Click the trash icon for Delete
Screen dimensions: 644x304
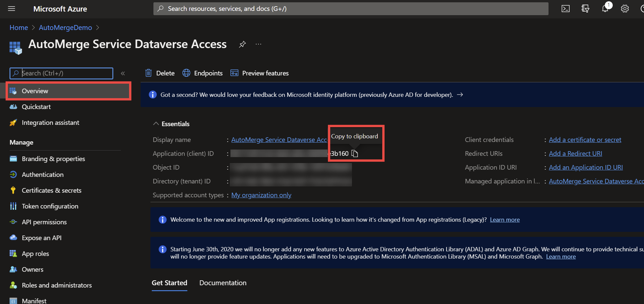148,73
